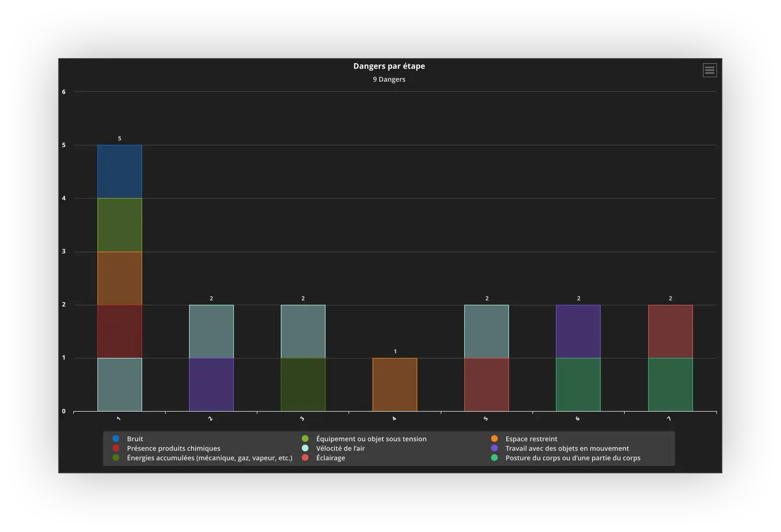Screen dimensions: 781x532
Task: Select the green bottom segment of step 6
Action: (x=578, y=385)
